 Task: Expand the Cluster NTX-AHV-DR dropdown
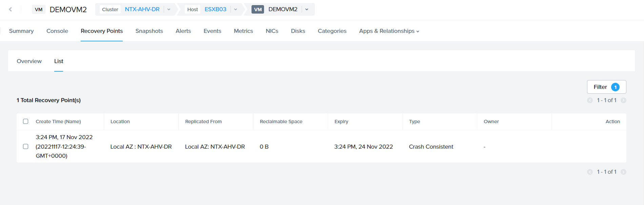[169, 10]
